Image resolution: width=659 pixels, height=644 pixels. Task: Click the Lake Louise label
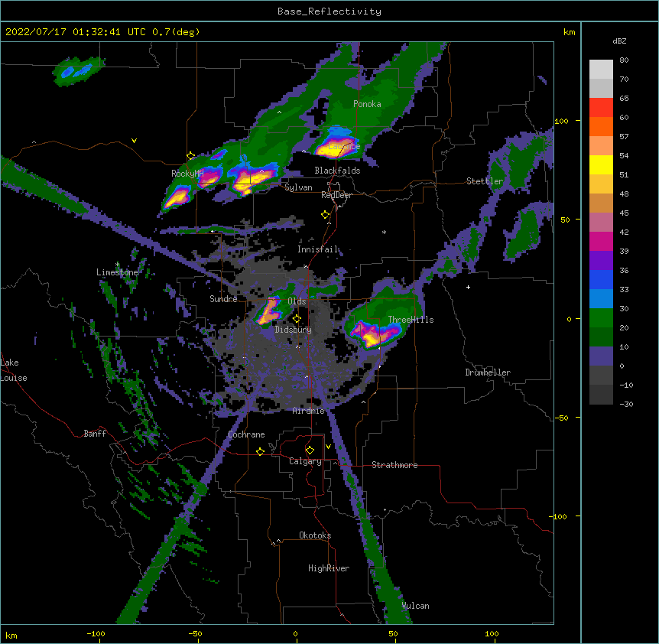pyautogui.click(x=14, y=370)
